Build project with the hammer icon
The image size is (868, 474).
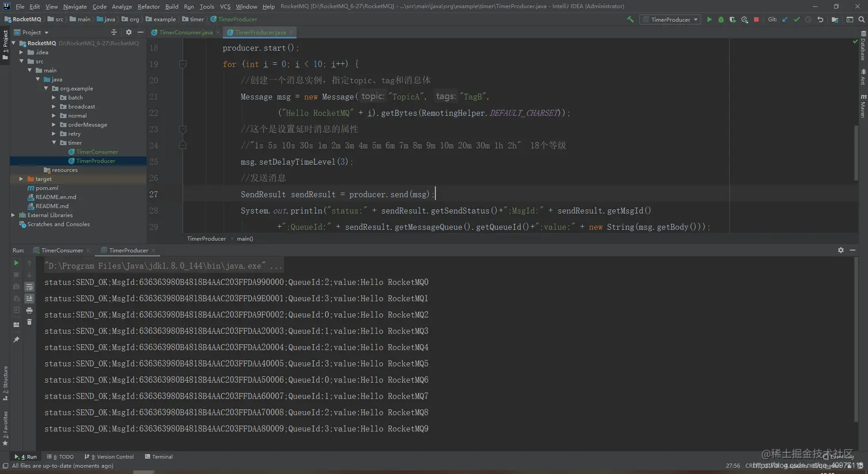(630, 20)
